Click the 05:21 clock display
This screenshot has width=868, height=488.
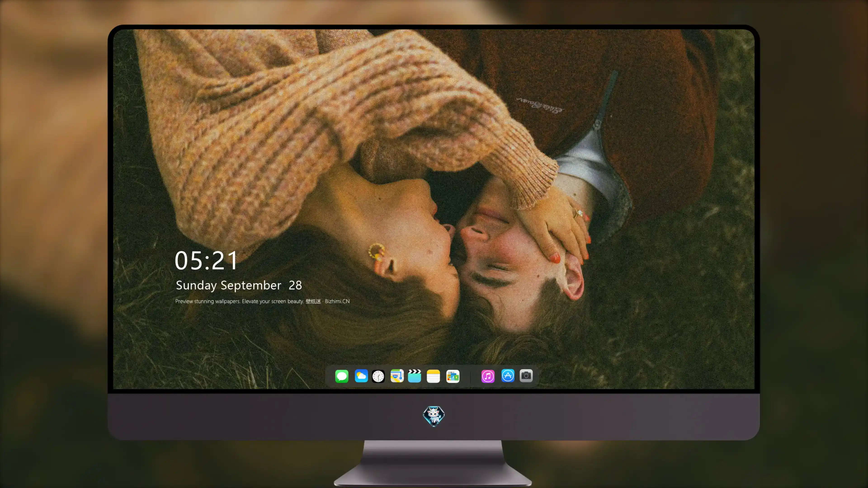(206, 261)
